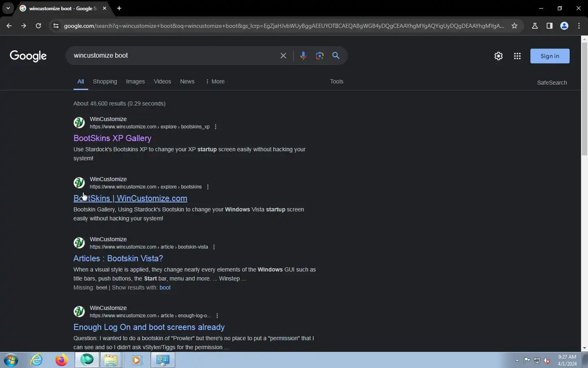Open more options for bootskins_xp result
The image size is (588, 368).
pos(216,127)
